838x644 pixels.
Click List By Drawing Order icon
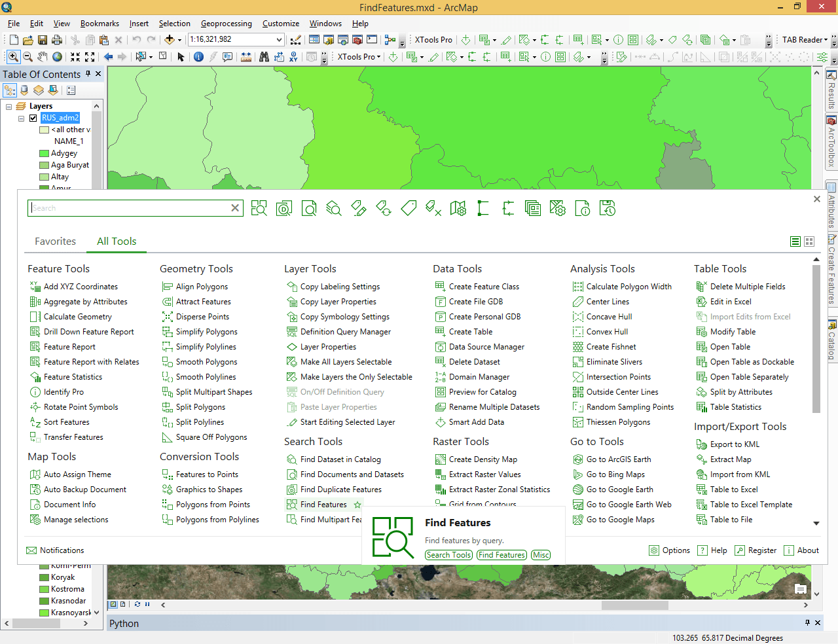pos(10,90)
